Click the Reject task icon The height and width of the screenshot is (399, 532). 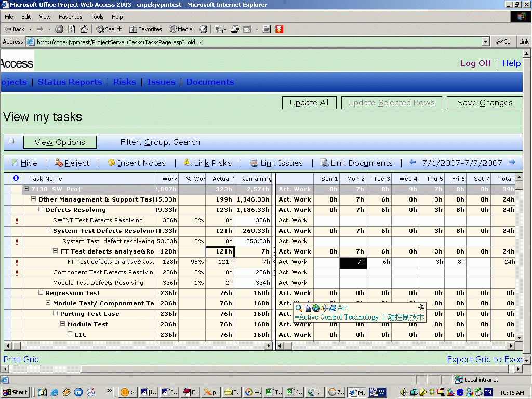(59, 163)
